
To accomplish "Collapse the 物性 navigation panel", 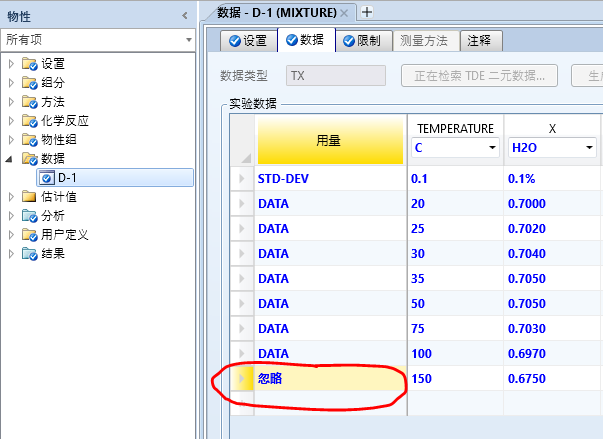I will (184, 14).
